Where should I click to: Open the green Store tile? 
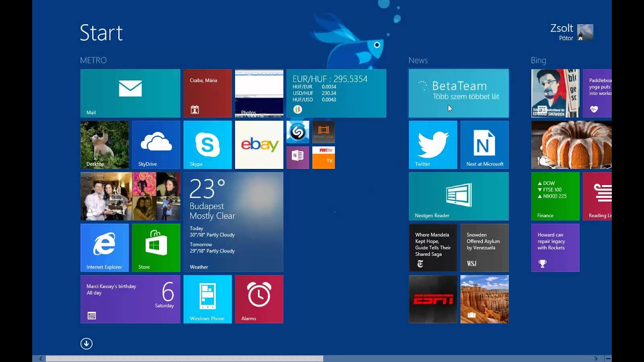tap(156, 248)
